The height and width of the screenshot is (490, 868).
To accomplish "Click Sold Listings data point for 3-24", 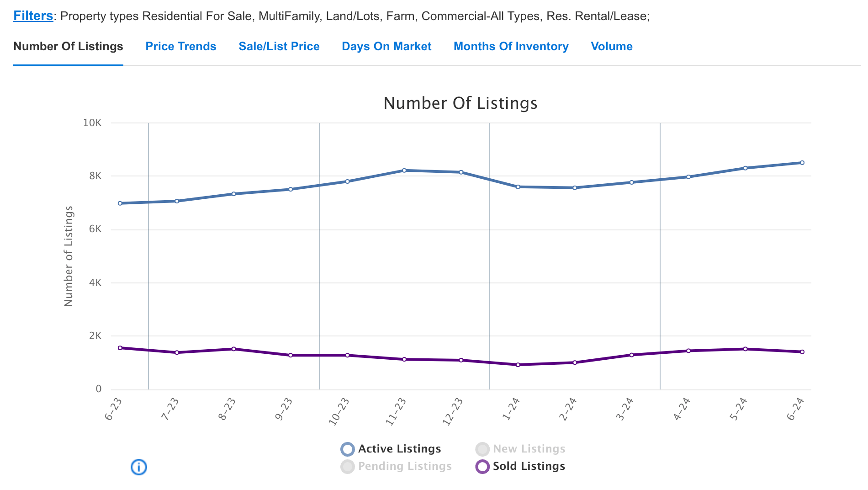I will coord(632,355).
